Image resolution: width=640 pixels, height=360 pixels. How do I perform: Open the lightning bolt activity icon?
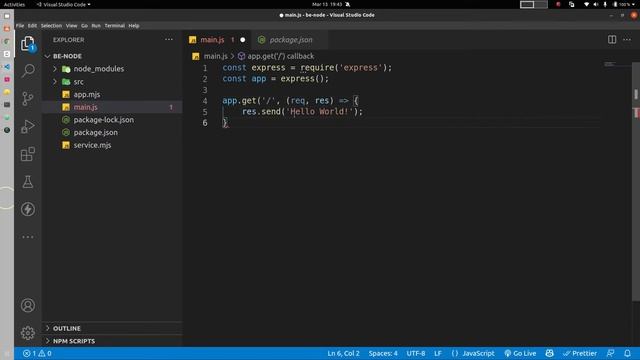coord(28,209)
